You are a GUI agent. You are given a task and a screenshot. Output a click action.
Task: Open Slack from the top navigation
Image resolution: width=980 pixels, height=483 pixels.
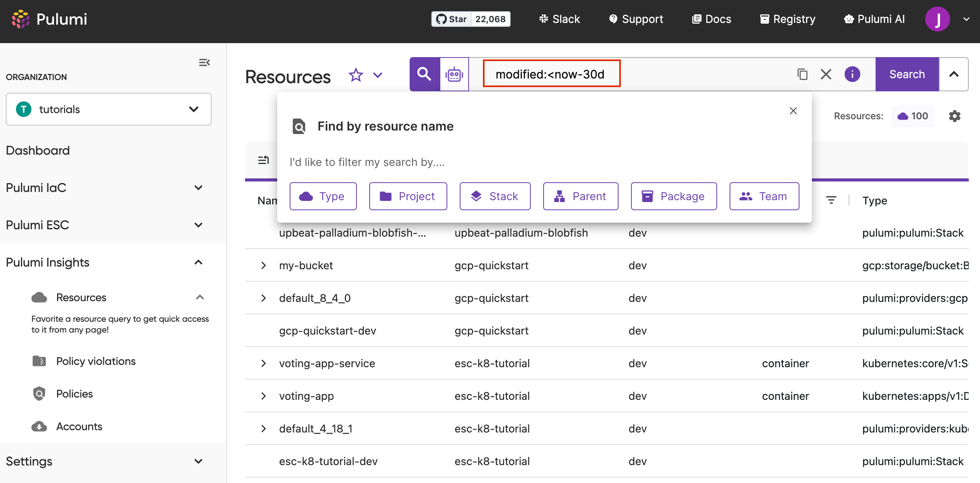point(559,19)
